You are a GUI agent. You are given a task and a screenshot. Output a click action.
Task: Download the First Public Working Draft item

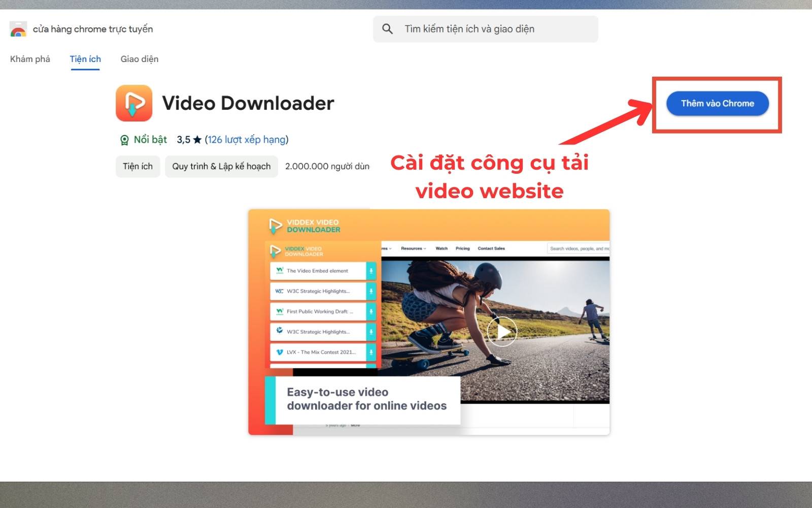tap(371, 311)
